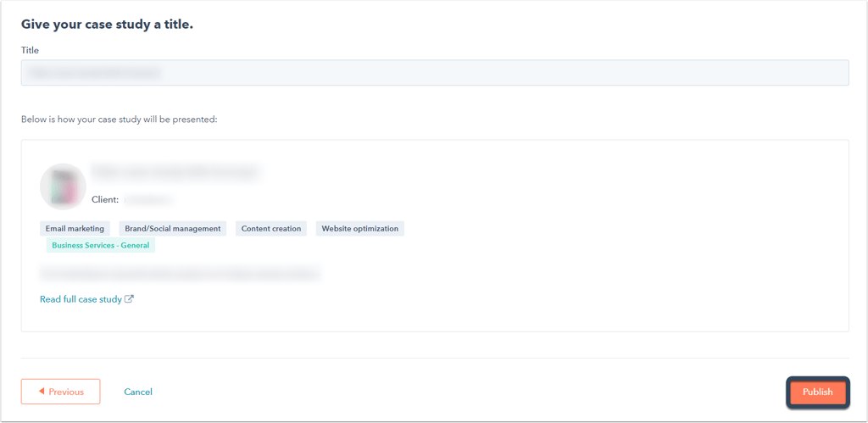Cancel the case study creation
Image resolution: width=868 pixels, height=423 pixels.
[138, 392]
